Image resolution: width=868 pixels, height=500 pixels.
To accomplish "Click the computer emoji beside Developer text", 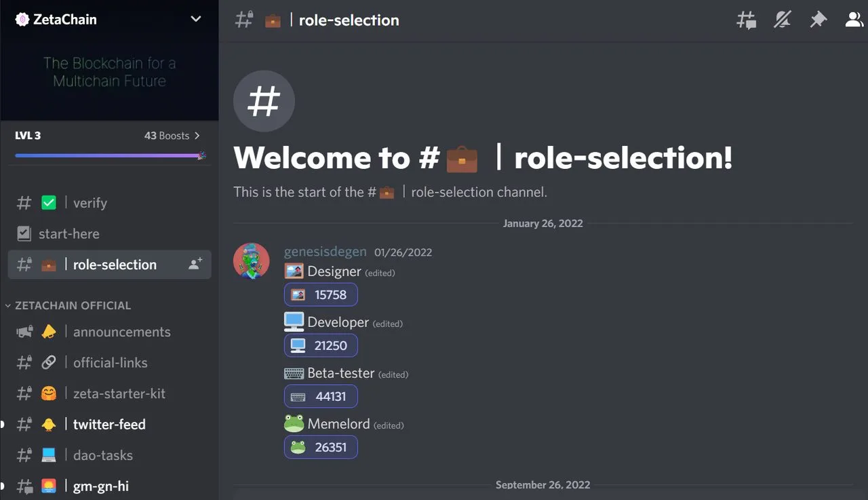I will pyautogui.click(x=294, y=322).
